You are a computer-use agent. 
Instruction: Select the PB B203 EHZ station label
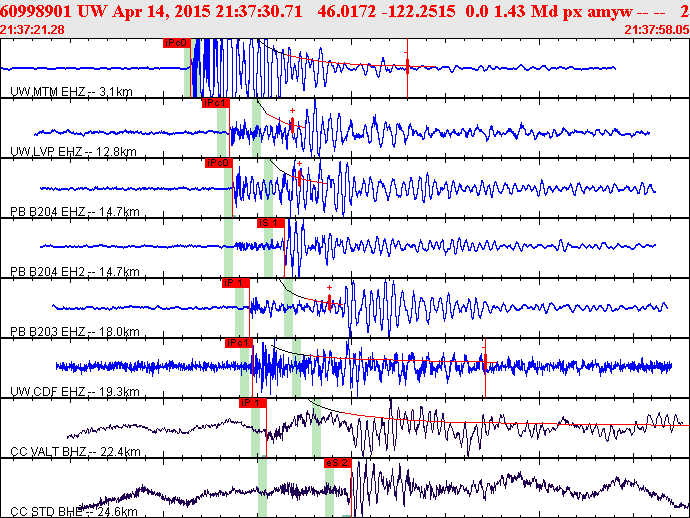click(75, 331)
